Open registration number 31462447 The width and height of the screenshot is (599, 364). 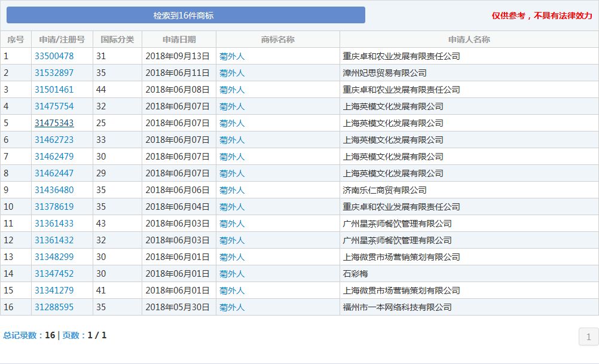tap(54, 173)
